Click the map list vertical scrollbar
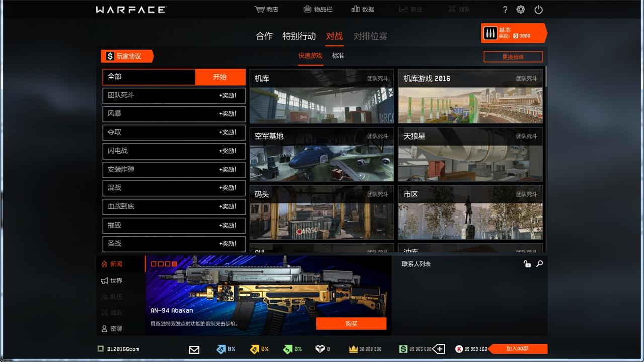The height and width of the screenshot is (362, 644). point(546,81)
